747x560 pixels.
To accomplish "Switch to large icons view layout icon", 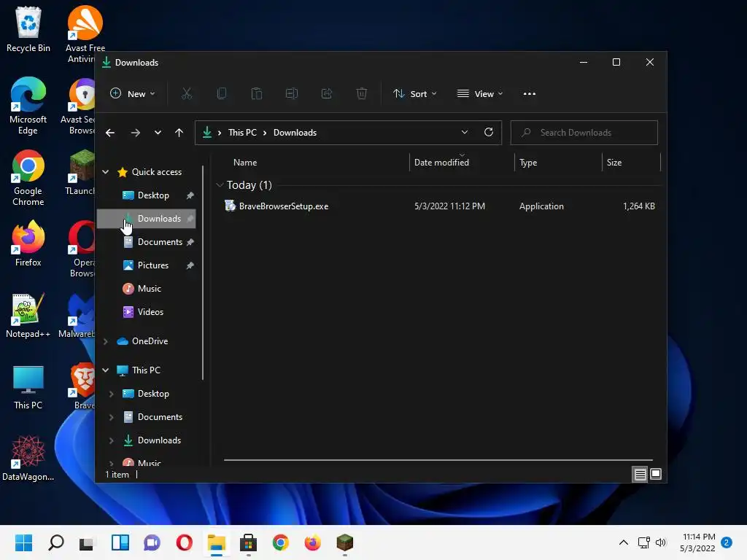I will pos(656,474).
